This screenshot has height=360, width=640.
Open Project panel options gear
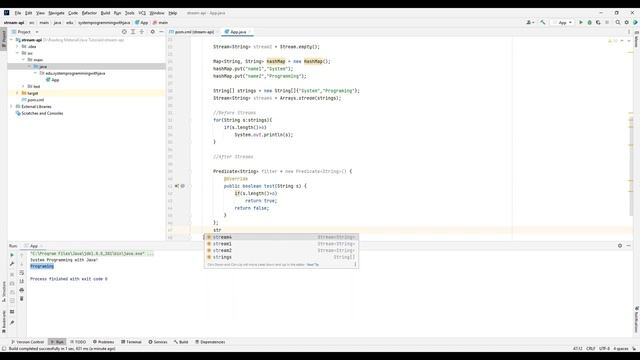153,32
